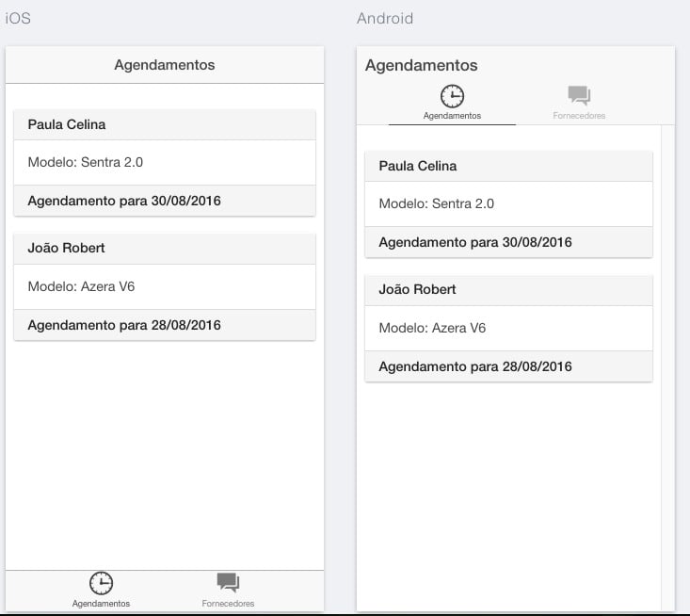
Task: Select Modelo: Sentra 2.0 in Android view
Action: (508, 203)
